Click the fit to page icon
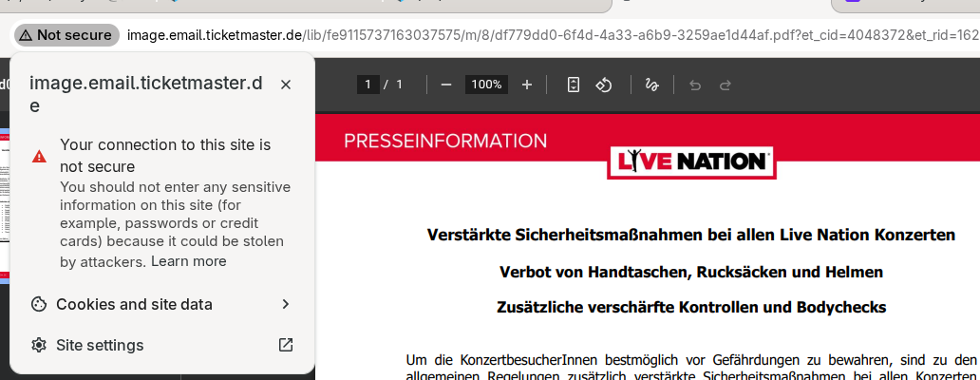The image size is (980, 380). pos(574,85)
